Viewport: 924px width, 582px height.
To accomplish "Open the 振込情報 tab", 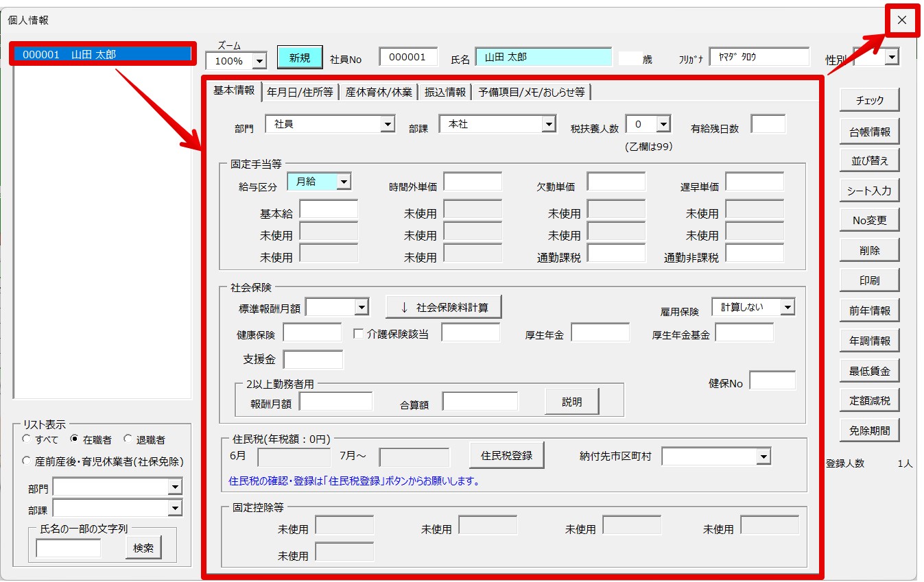I will click(445, 92).
